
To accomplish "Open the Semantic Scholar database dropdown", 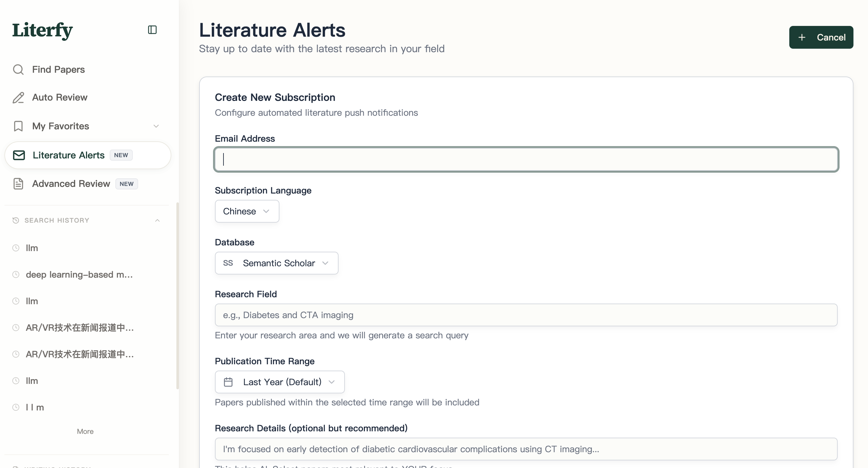I will coord(276,263).
